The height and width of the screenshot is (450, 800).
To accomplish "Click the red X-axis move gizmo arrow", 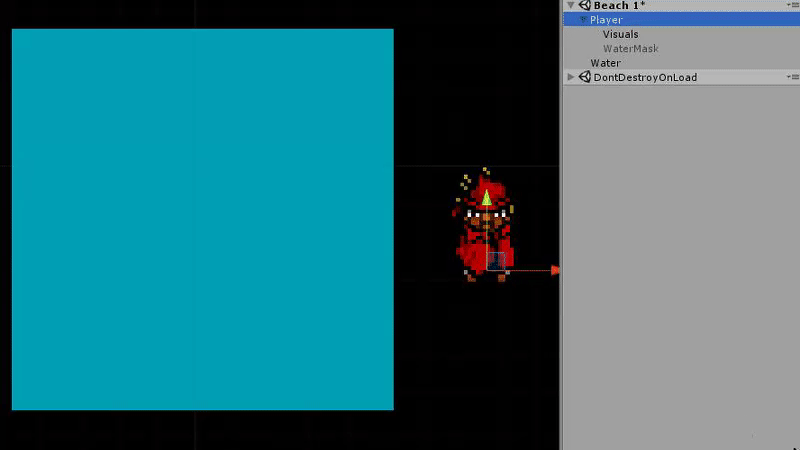I will [x=555, y=270].
